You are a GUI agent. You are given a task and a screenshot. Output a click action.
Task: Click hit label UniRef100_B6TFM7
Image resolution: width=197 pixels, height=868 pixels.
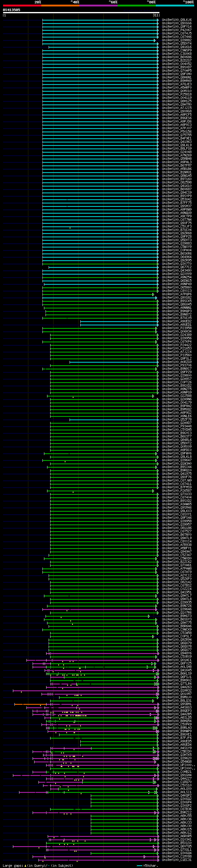(177, 165)
